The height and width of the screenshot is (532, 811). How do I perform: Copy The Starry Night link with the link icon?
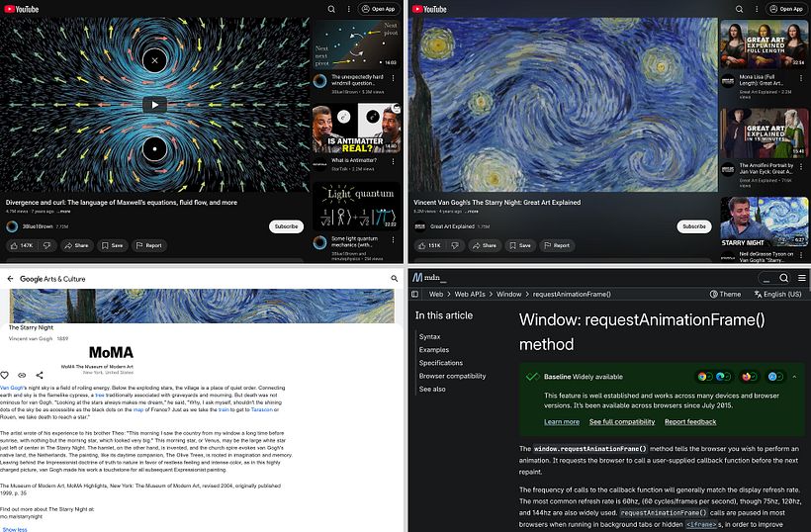click(x=22, y=375)
